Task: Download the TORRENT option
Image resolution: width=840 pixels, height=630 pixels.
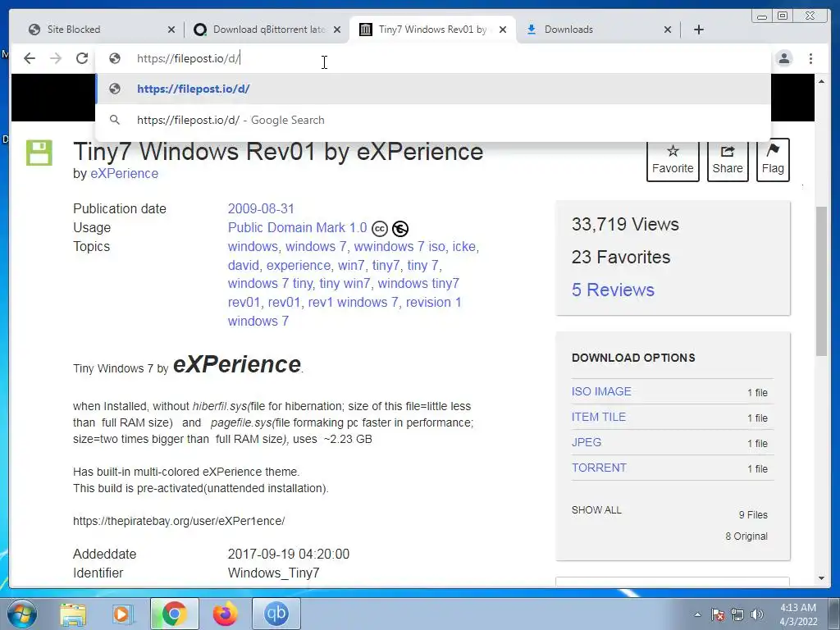Action: point(599,468)
